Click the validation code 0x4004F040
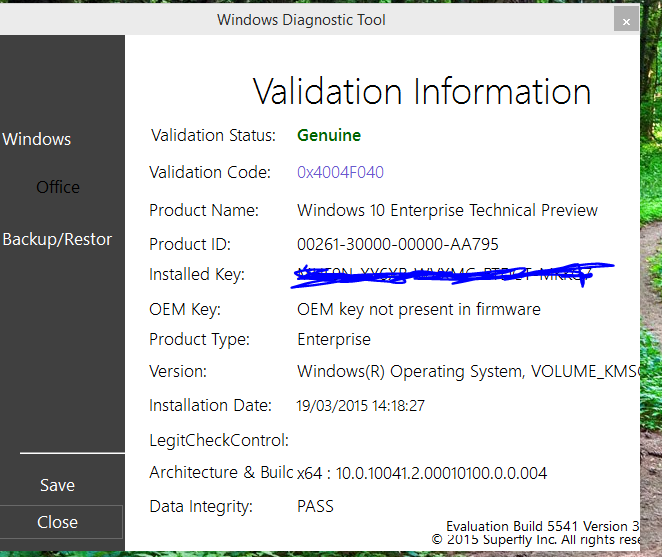 pyautogui.click(x=340, y=172)
